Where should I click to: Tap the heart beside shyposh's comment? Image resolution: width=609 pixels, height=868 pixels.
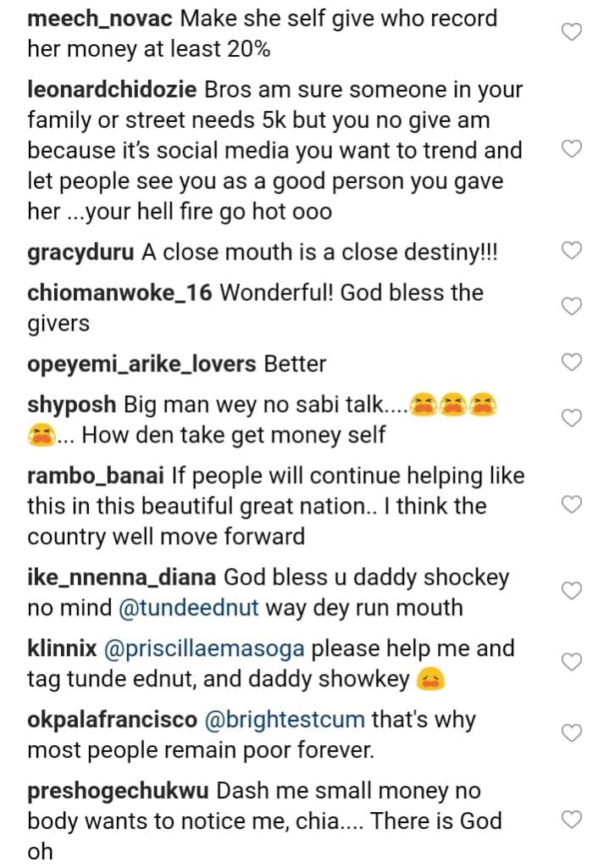(572, 419)
